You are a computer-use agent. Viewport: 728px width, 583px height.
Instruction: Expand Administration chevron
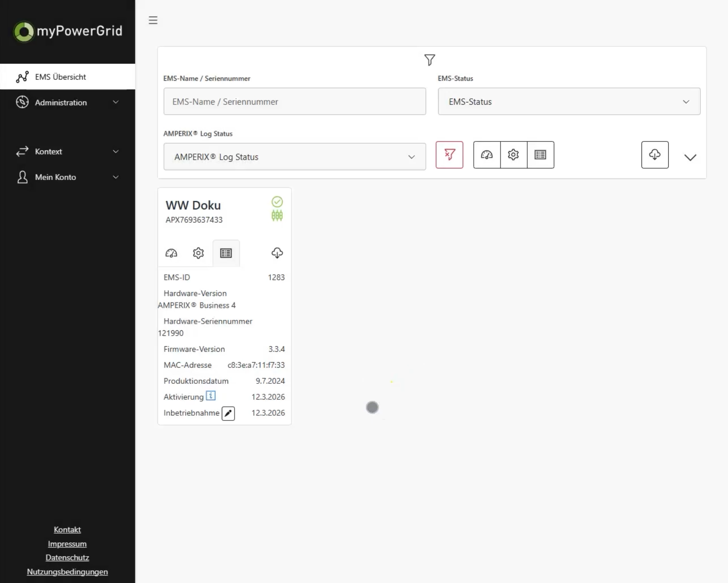(116, 102)
